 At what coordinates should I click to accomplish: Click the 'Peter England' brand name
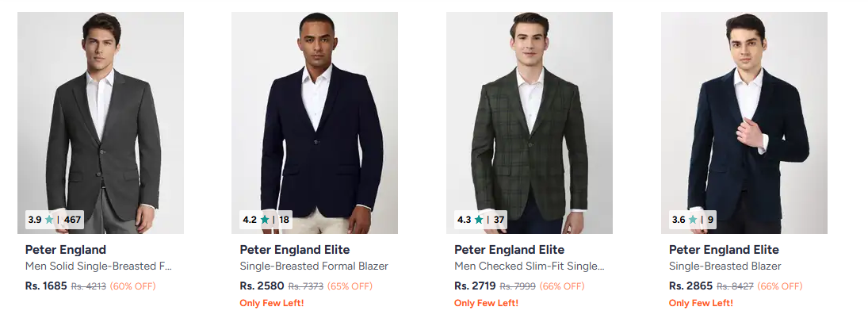tap(66, 250)
